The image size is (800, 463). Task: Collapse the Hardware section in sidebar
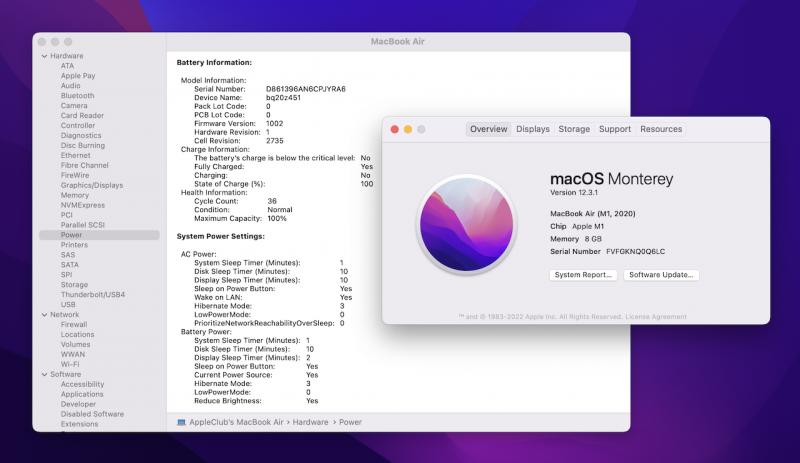click(44, 56)
